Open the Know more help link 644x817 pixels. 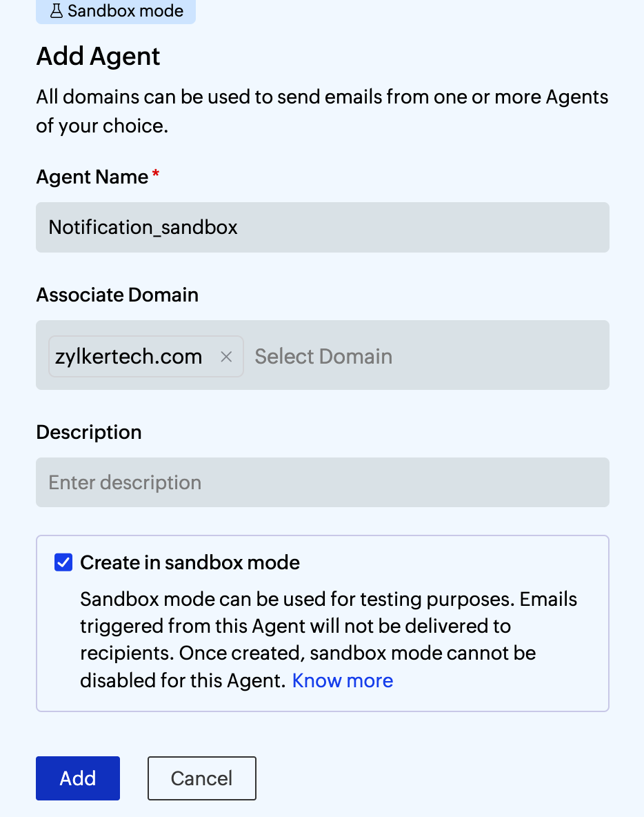tap(342, 680)
